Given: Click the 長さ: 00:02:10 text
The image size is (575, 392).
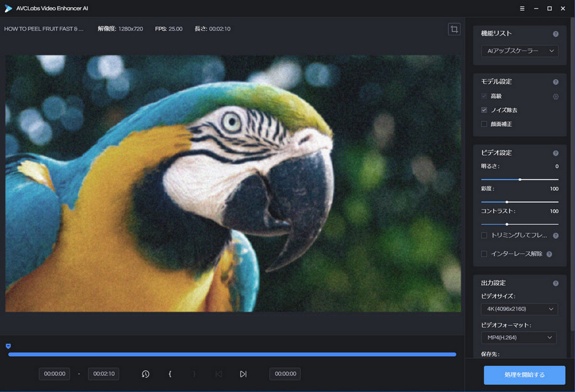Looking at the screenshot, I should point(212,29).
